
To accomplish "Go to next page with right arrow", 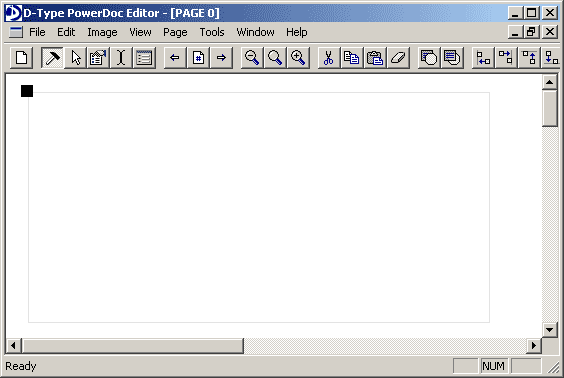I will [x=221, y=58].
